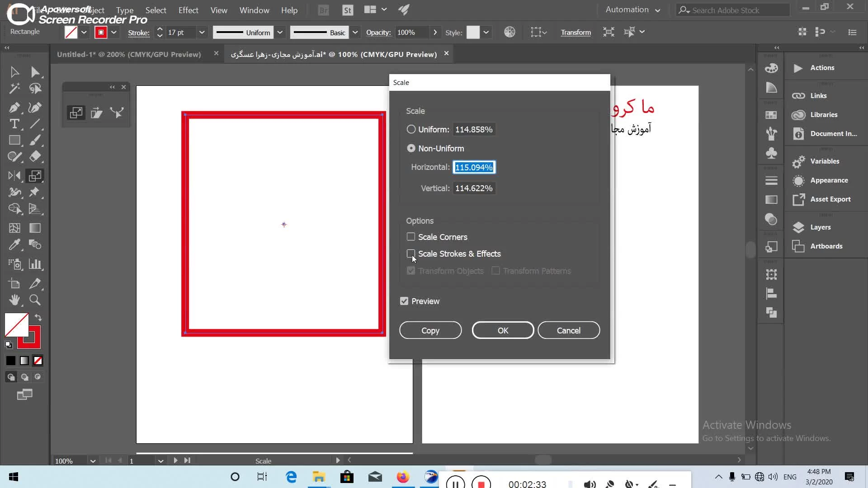Check the Scale Corners option
Image resolution: width=868 pixels, height=488 pixels.
[410, 237]
